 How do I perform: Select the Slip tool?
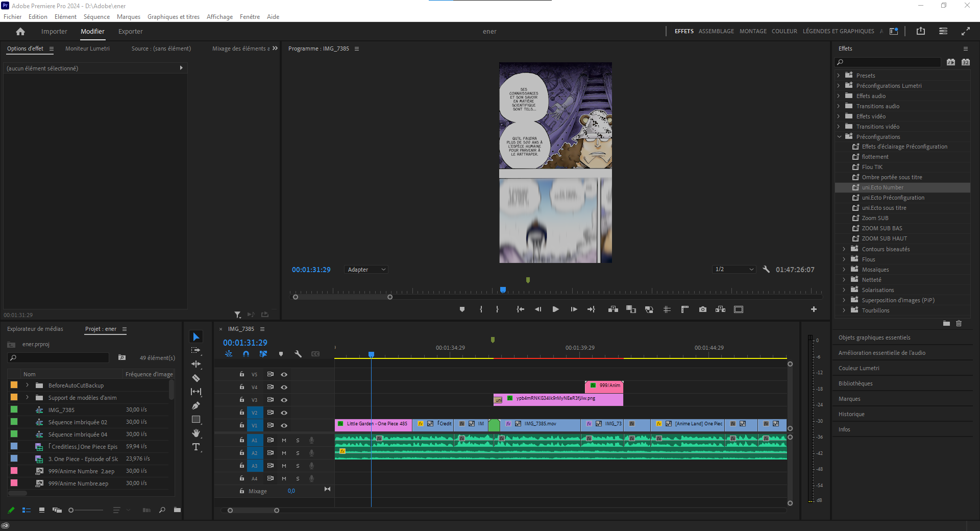tap(196, 392)
